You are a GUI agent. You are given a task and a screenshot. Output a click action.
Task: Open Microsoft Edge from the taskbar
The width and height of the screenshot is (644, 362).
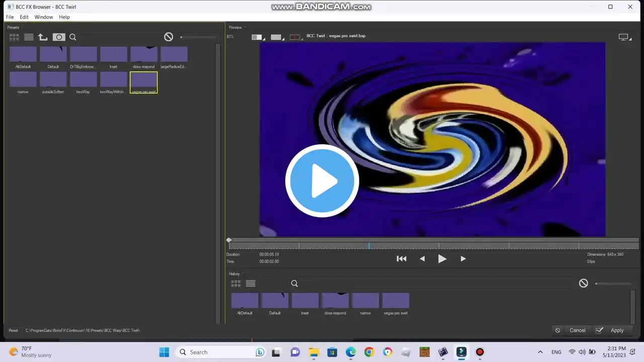[351, 352]
